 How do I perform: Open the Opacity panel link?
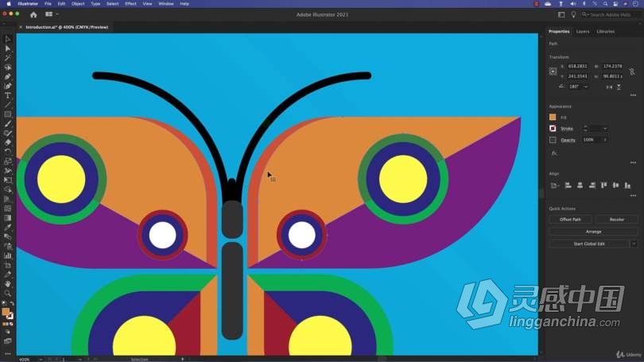tap(568, 140)
